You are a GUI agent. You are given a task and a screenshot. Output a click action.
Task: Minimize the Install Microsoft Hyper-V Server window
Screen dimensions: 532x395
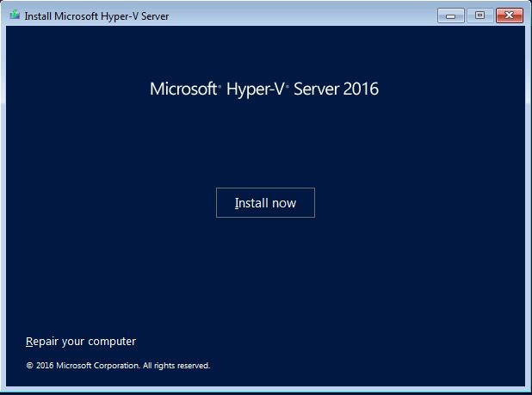coord(450,15)
